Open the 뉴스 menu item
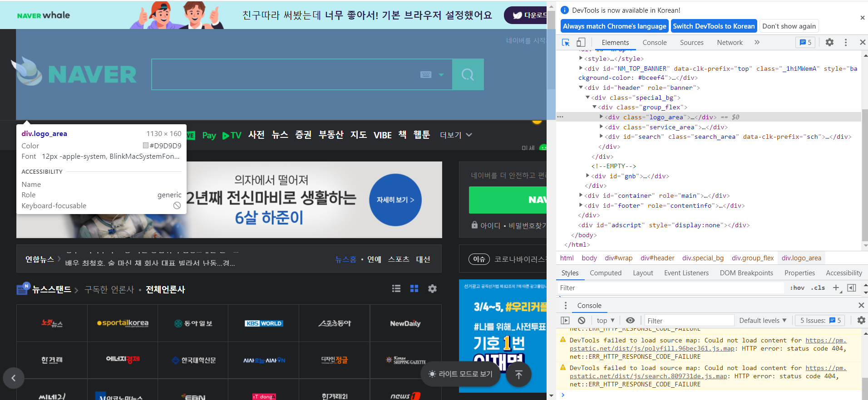Screen dimensions: 868x400 (x=280, y=135)
